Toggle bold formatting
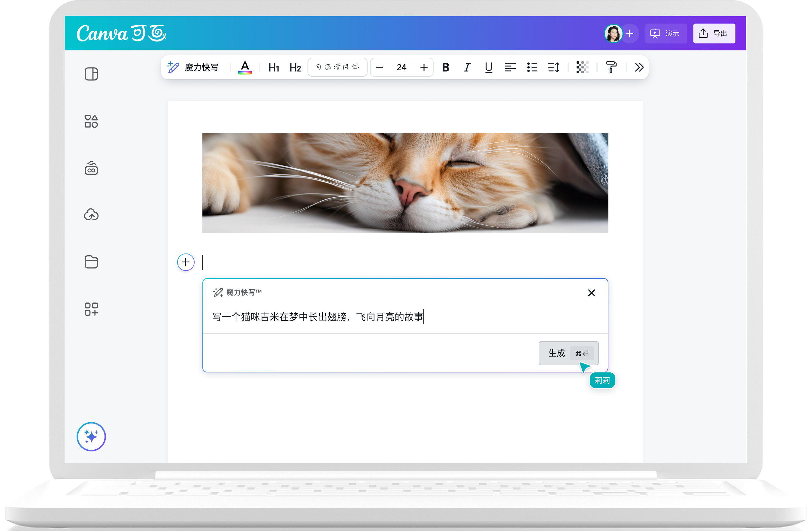This screenshot has height=531, width=812. 445,67
